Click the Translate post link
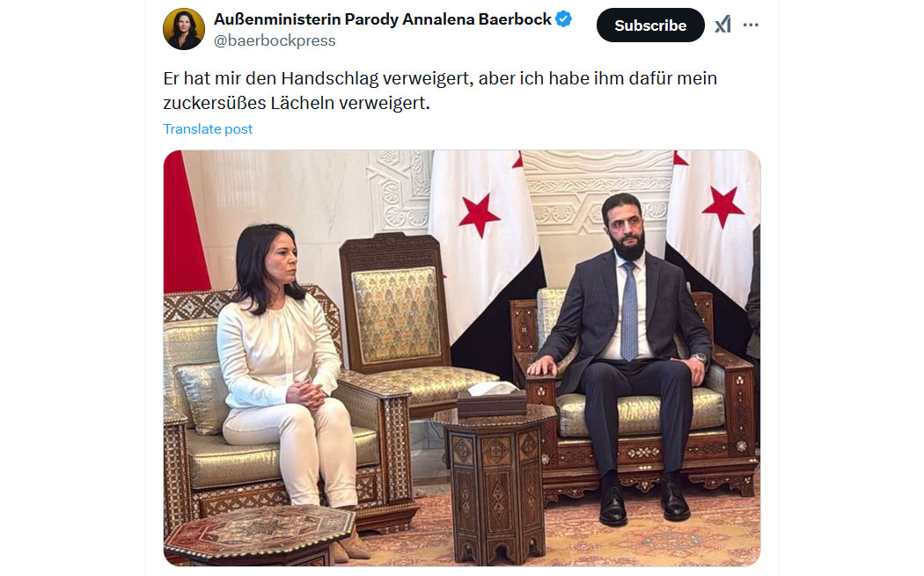The height and width of the screenshot is (576, 924). point(208,129)
